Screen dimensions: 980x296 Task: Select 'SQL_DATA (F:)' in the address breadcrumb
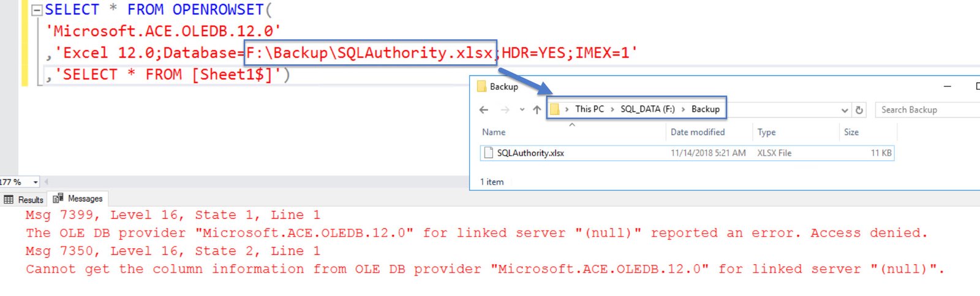point(647,109)
